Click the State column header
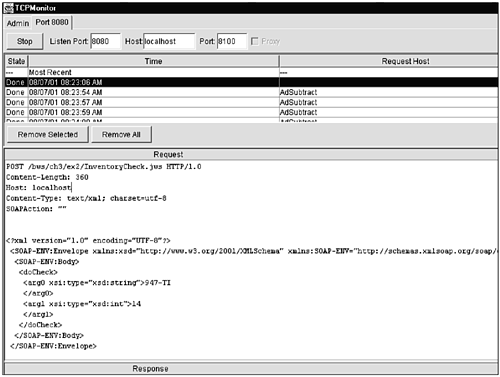The image size is (500, 377). tap(16, 61)
